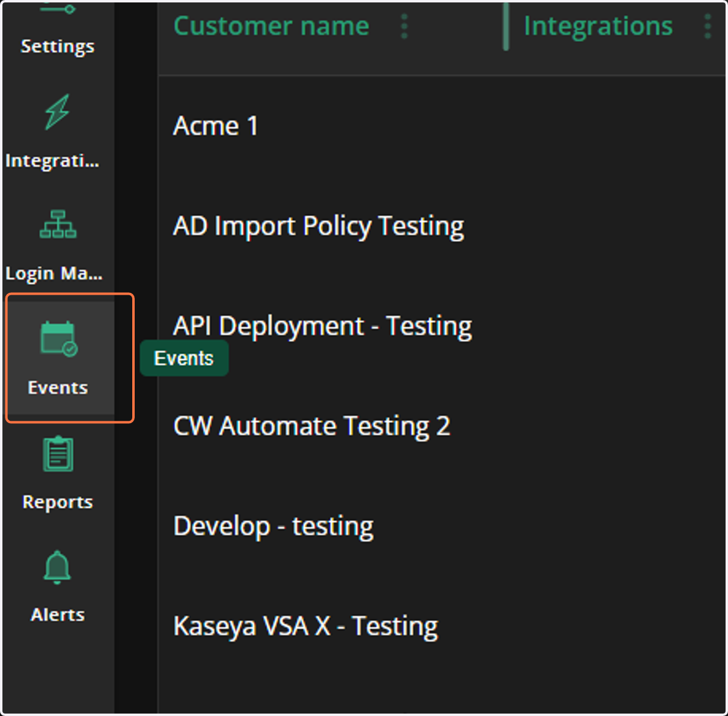This screenshot has width=728, height=716.
Task: Open Customer name column options menu
Action: [405, 27]
